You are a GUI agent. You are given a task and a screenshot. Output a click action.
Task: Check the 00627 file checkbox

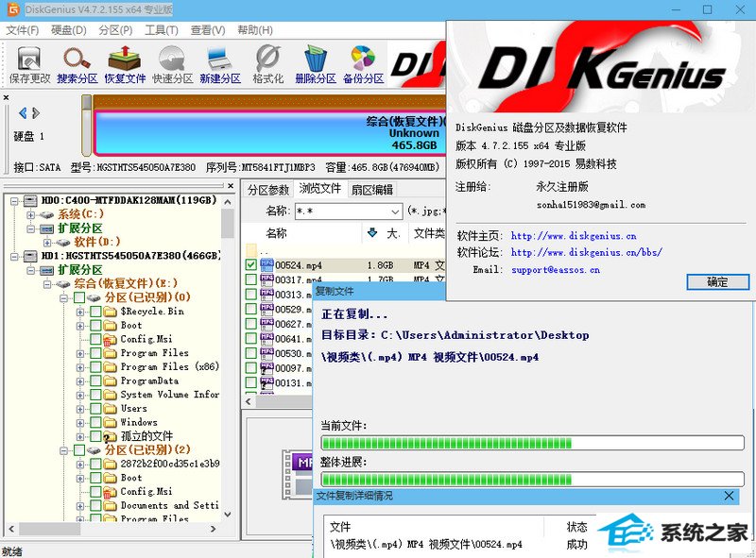(x=250, y=324)
